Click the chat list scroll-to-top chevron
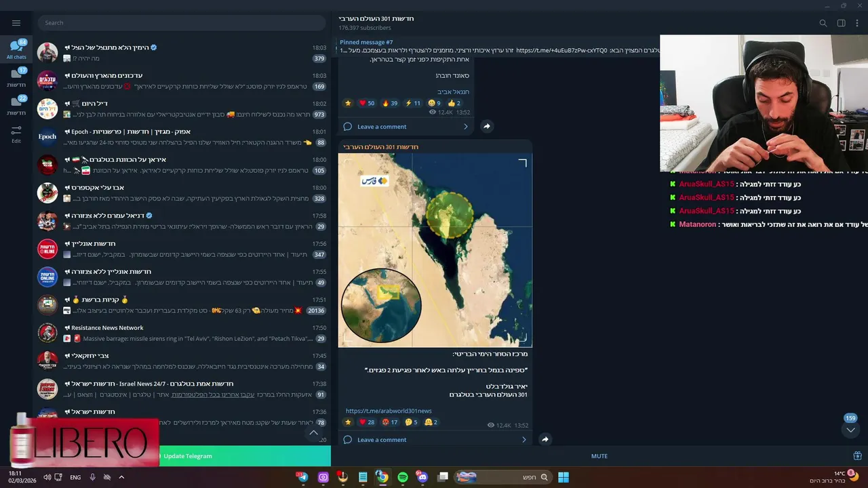Viewport: 868px width, 488px height. (x=313, y=432)
